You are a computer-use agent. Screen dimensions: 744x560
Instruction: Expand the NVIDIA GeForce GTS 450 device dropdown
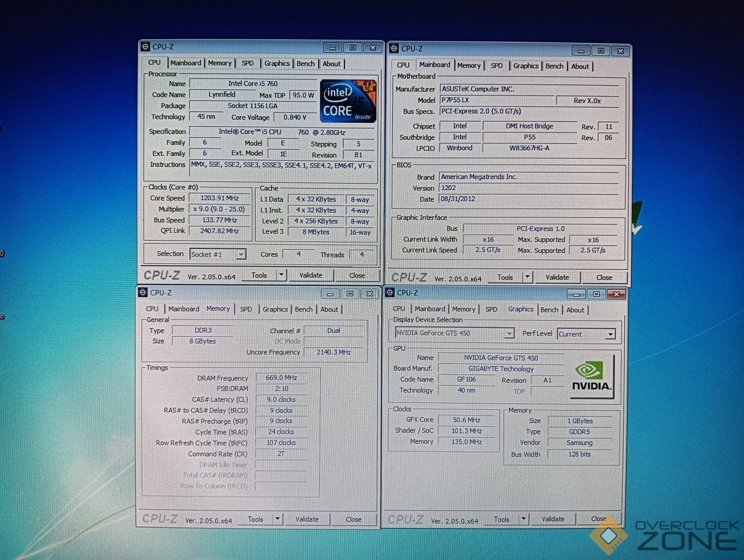point(509,333)
